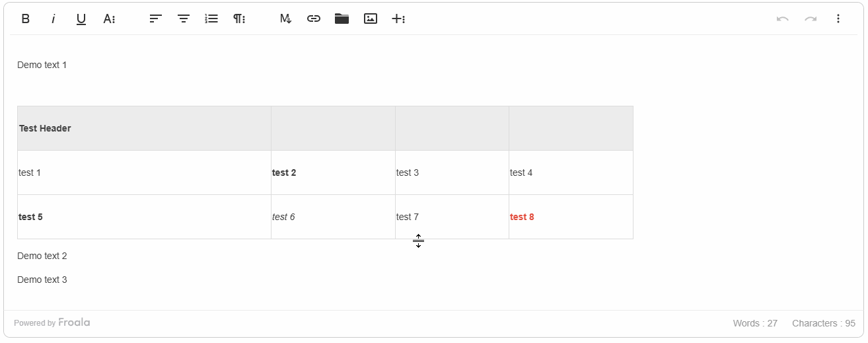Toggle underline formatting in the toolbar

pyautogui.click(x=81, y=19)
